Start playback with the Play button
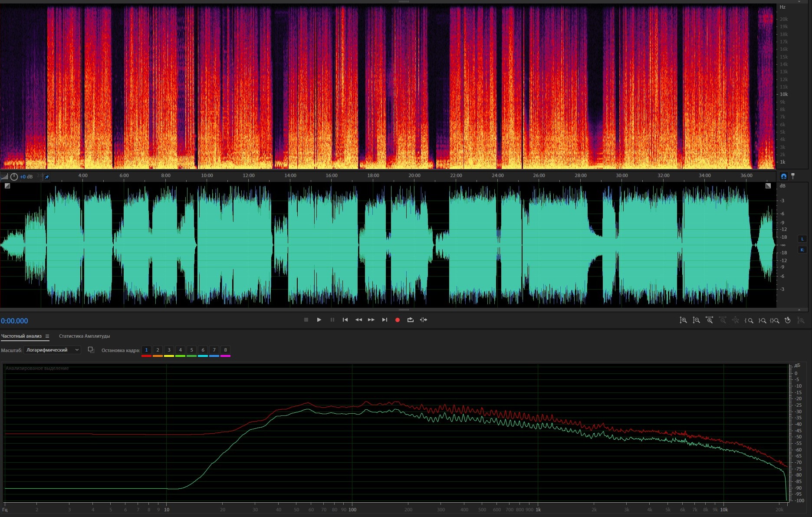The height and width of the screenshot is (517, 812). 319,320
